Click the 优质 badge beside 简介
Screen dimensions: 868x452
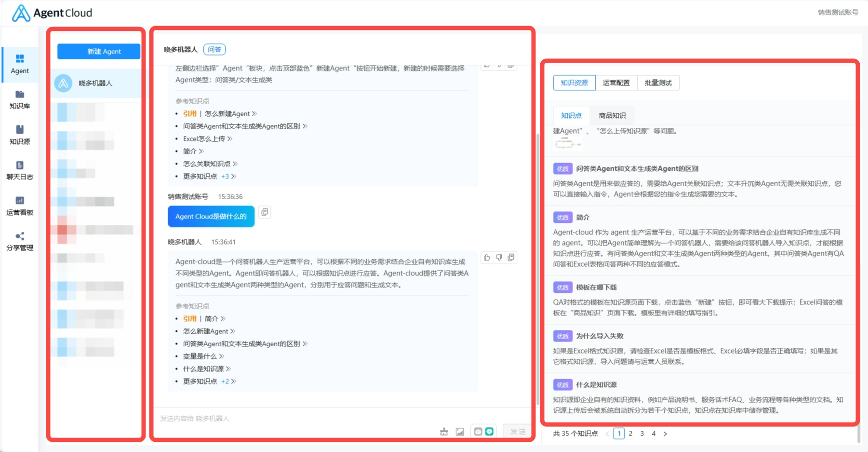click(x=562, y=217)
